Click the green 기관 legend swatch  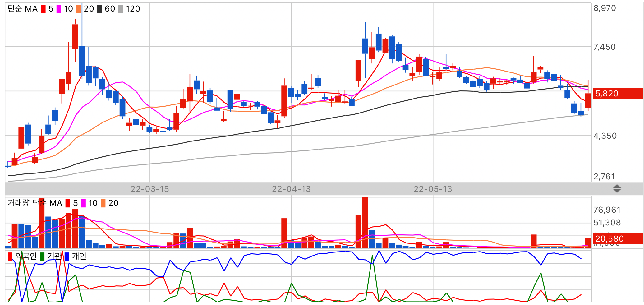point(42,256)
